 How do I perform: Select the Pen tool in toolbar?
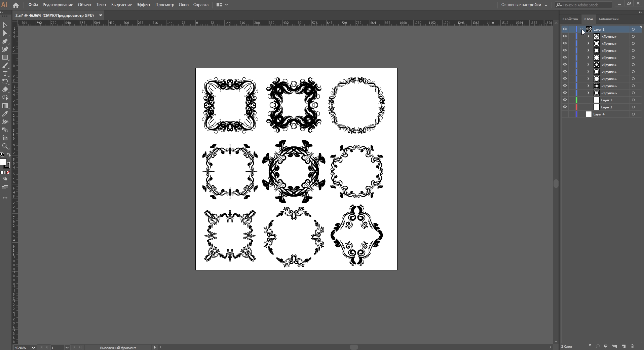coord(5,41)
